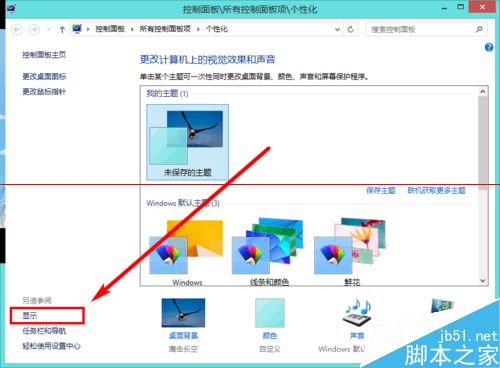Open 更改桌面图标 link
Viewport: 500px width, 368px height.
[x=44, y=76]
